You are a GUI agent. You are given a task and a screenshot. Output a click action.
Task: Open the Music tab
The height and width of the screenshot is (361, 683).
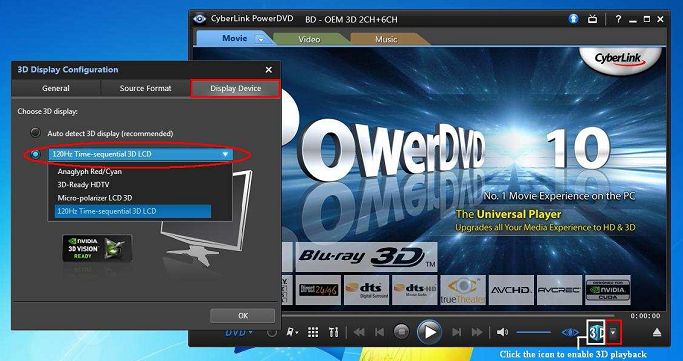pyautogui.click(x=386, y=39)
